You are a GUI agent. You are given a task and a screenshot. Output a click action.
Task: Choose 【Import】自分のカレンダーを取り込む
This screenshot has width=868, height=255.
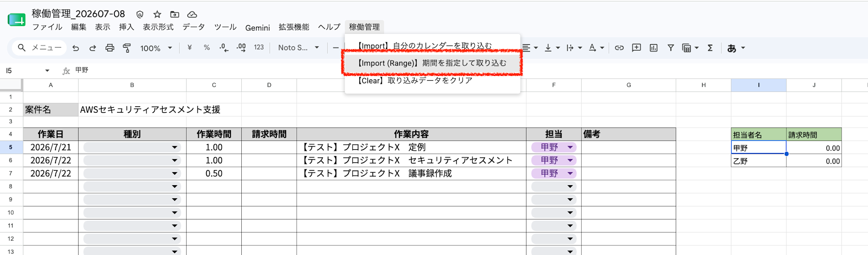(432, 46)
